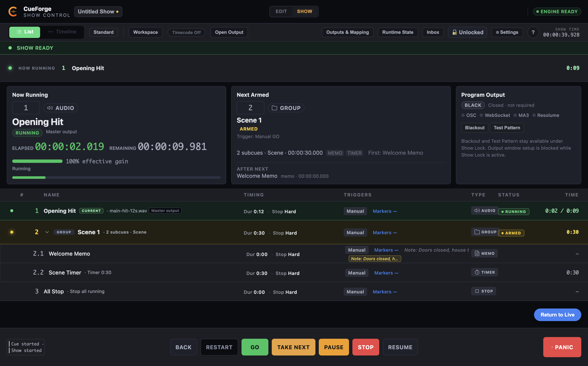Click the CueForge logo icon
Screen dimensions: 588x366
click(x=13, y=12)
